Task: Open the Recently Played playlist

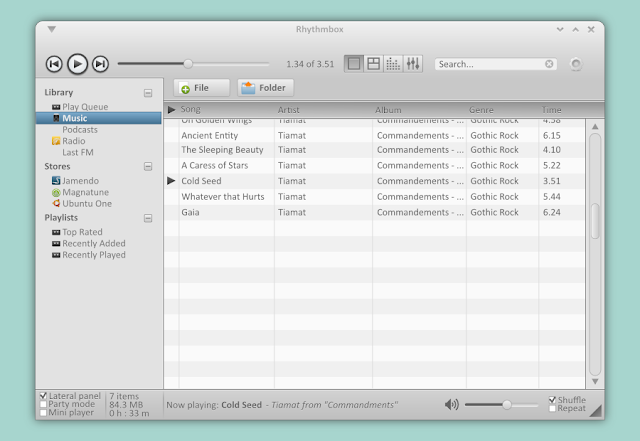Action: coord(94,255)
